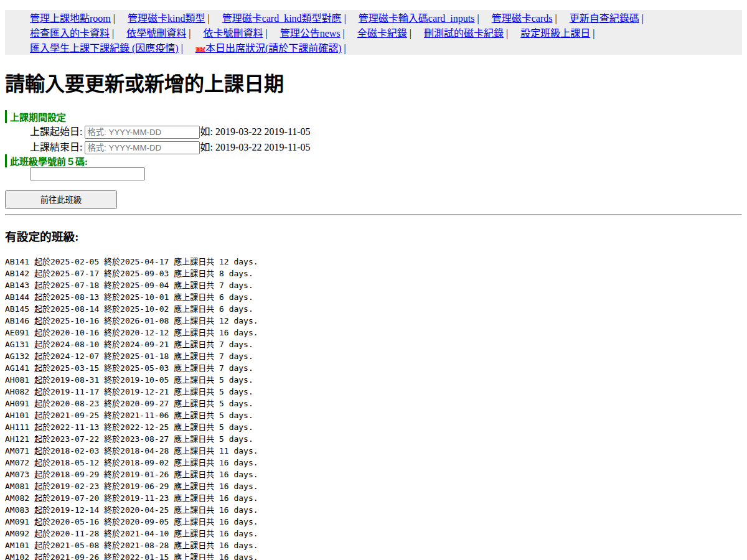Open 管理磁卡輸入碼card_inputs link
The width and height of the screenshot is (747, 560).
416,19
